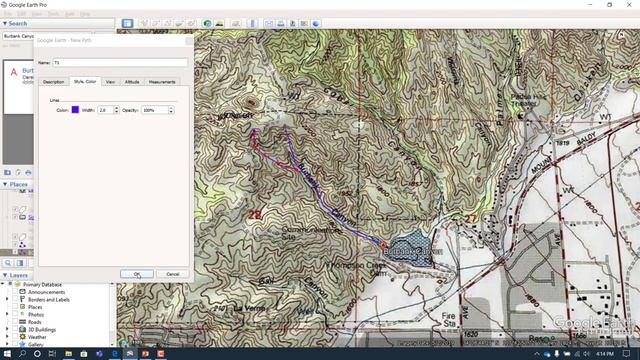
Task: Adjust line Width with the spinner arrows
Action: click(x=116, y=110)
